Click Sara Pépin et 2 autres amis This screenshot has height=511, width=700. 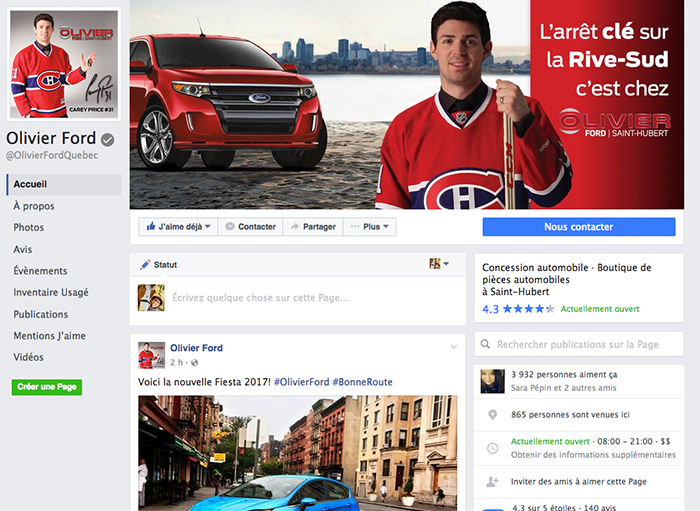(x=563, y=388)
